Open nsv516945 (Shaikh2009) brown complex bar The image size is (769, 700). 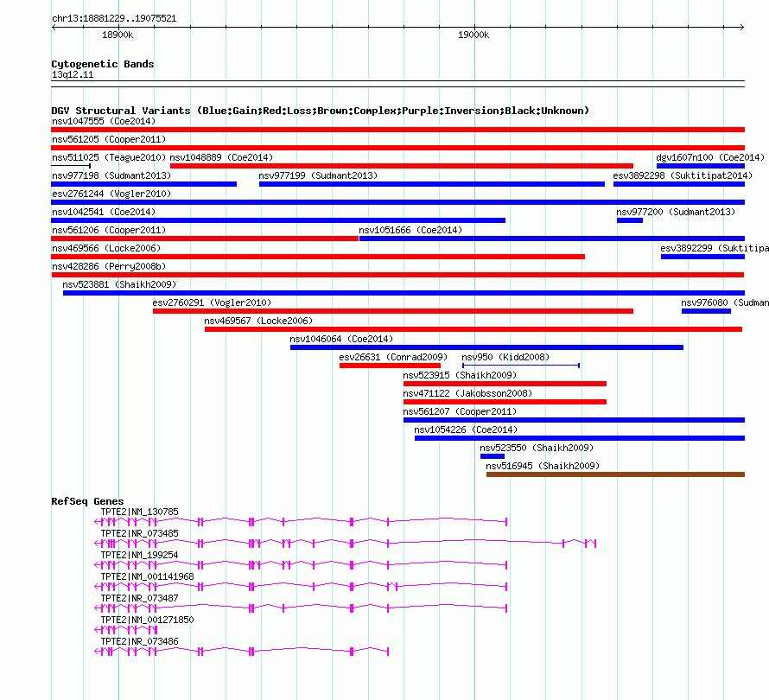[x=615, y=474]
